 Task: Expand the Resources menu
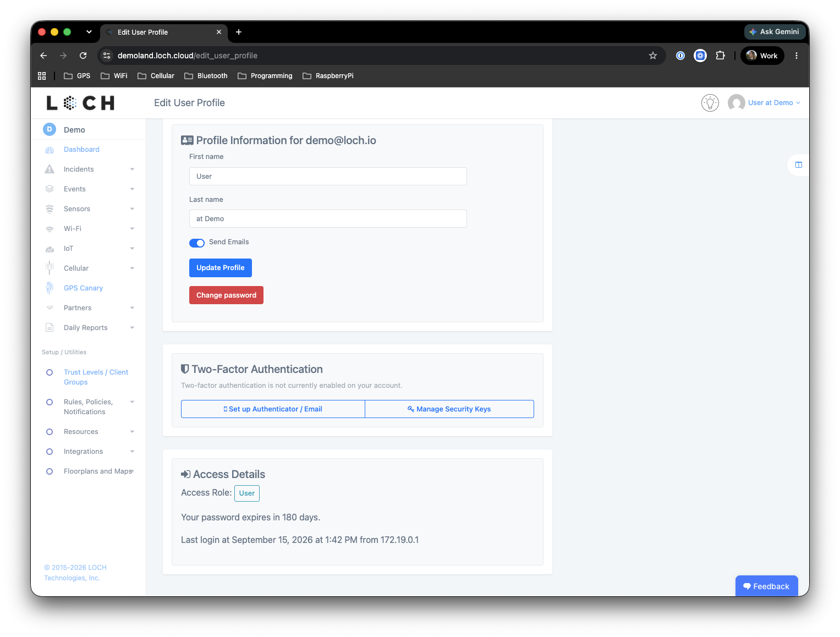pos(132,432)
